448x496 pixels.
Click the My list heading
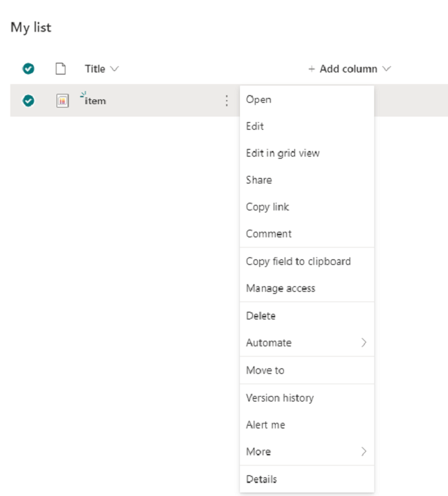pyautogui.click(x=31, y=28)
